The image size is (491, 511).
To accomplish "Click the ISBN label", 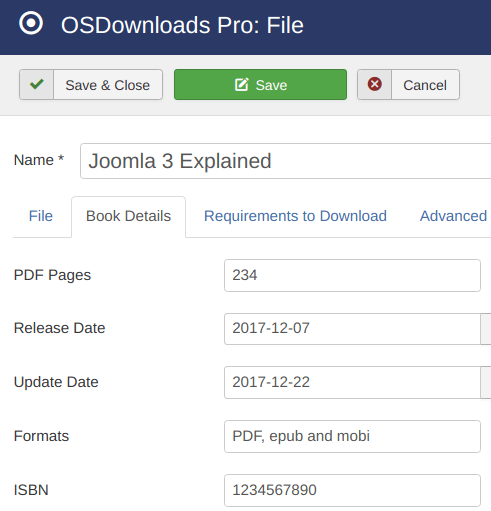I will tap(31, 490).
